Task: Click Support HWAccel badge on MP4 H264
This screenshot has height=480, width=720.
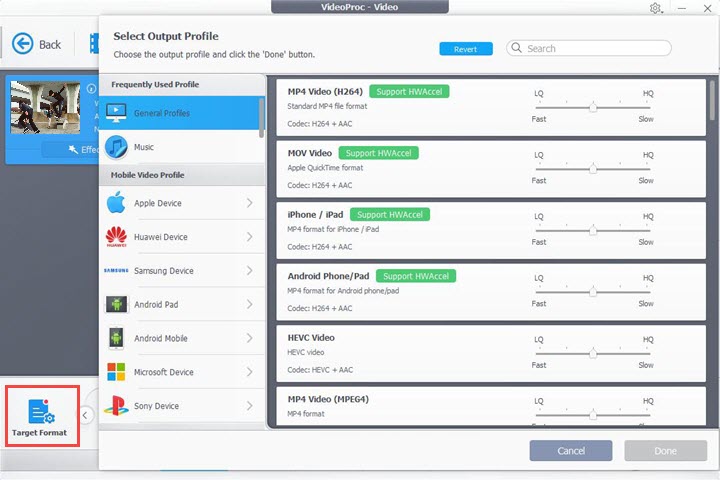Action: tap(409, 91)
